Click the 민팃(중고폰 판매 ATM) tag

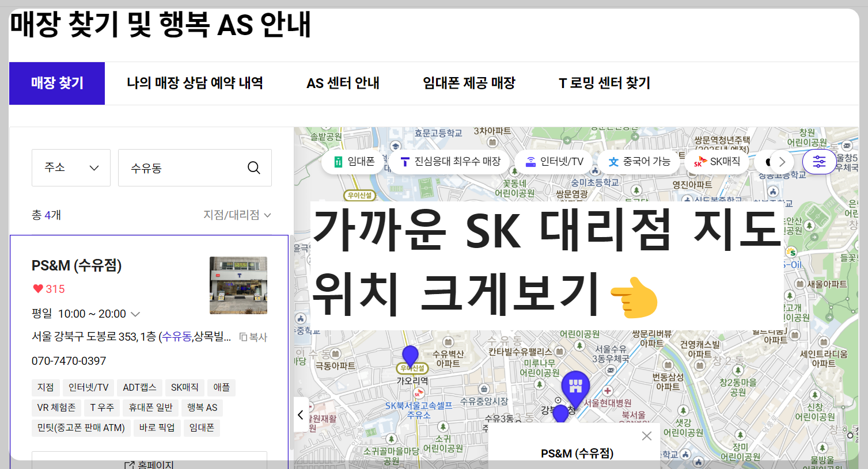tap(81, 428)
